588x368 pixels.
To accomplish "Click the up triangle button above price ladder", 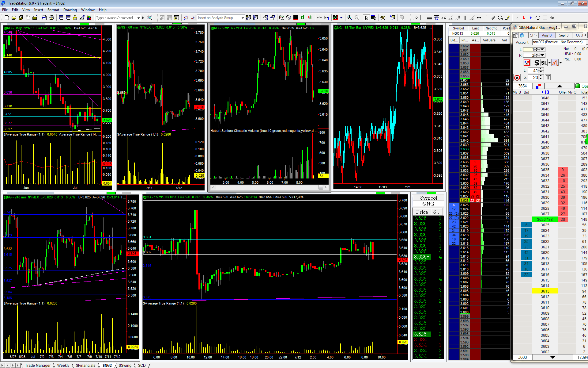I will (x=560, y=86).
